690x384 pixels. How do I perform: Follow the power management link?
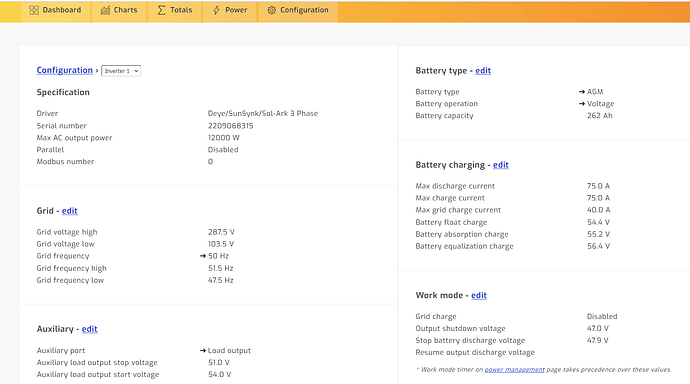(x=514, y=369)
